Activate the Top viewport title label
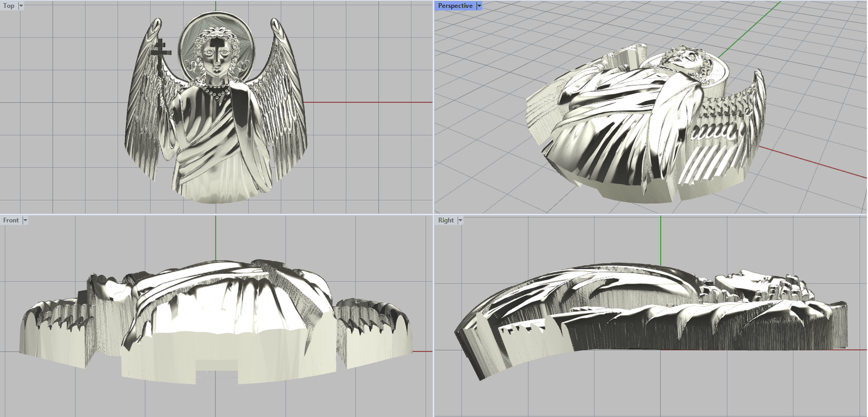The height and width of the screenshot is (417, 868). click(9, 6)
